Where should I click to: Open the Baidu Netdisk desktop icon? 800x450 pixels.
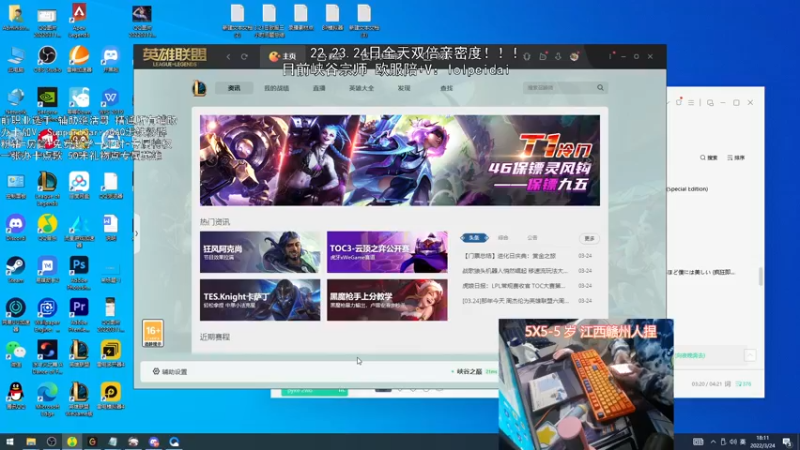click(x=79, y=185)
